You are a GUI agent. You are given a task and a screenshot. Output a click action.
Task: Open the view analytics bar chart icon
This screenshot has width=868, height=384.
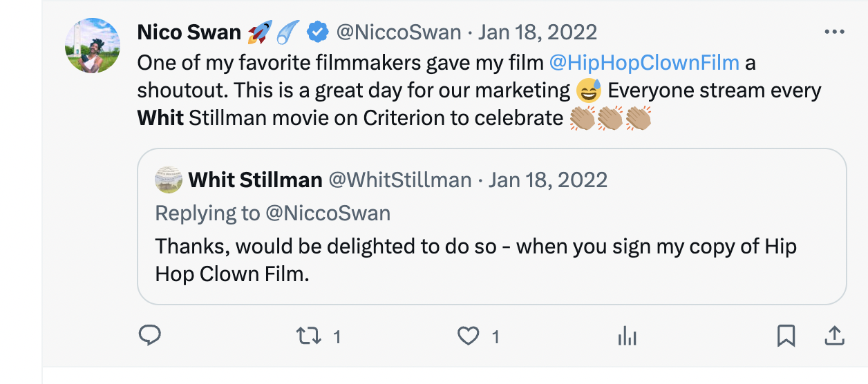[x=627, y=336]
